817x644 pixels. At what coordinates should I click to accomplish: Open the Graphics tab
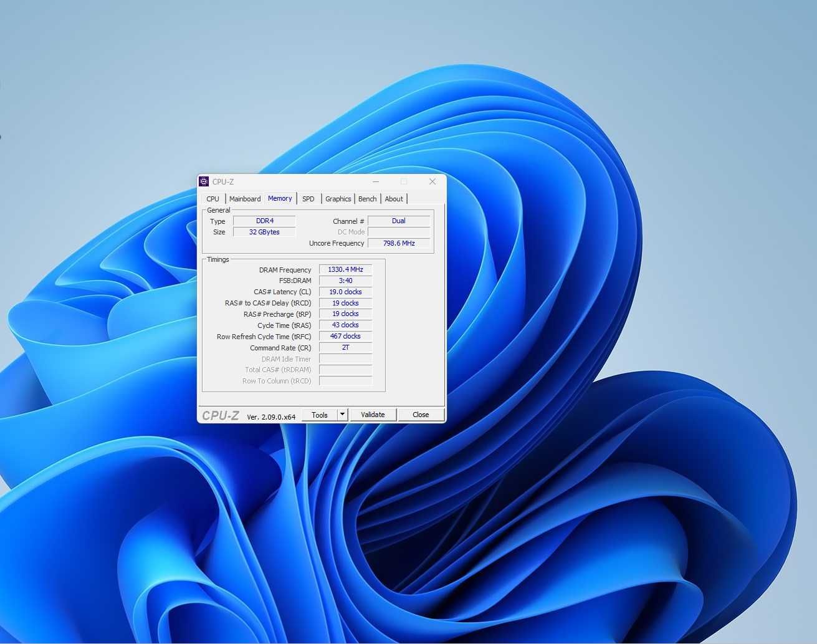pos(338,199)
